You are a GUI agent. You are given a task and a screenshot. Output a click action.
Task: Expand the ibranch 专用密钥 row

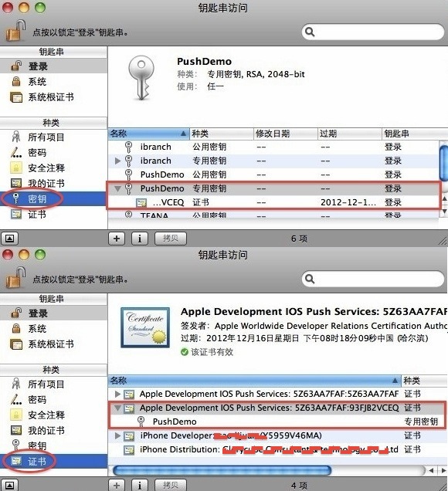[117, 161]
